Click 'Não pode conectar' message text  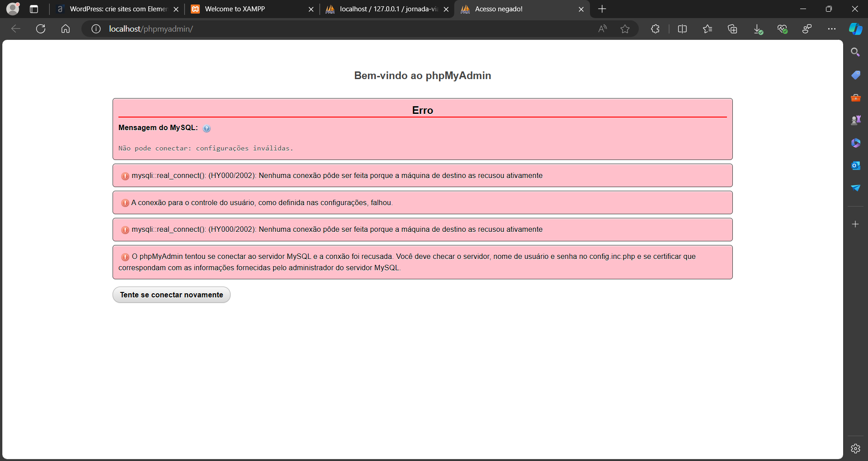coord(206,148)
